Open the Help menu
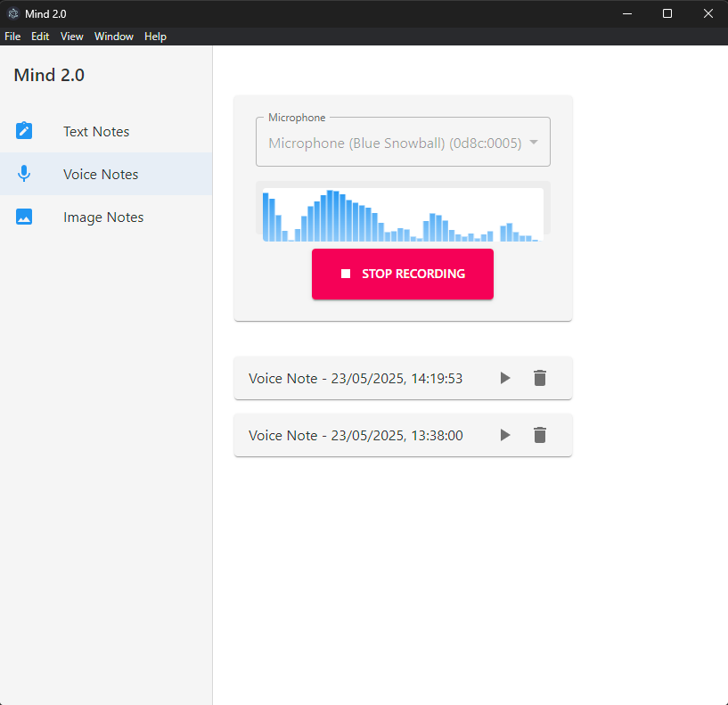 pos(155,37)
